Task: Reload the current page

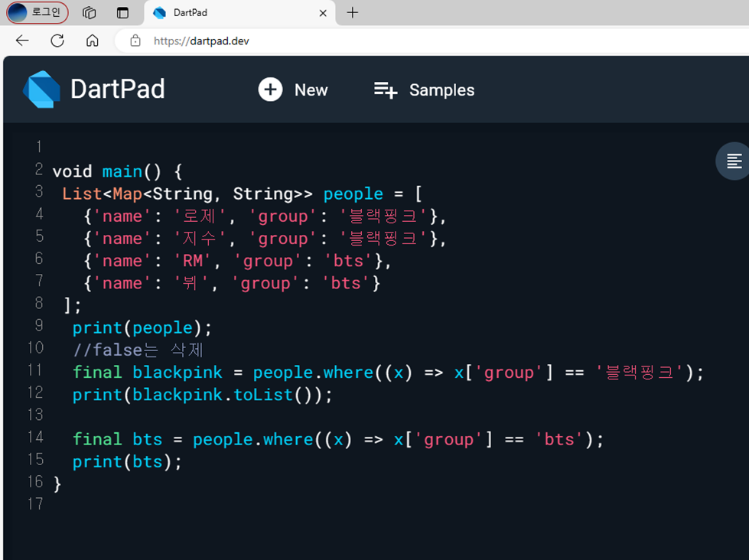Action: 57,41
